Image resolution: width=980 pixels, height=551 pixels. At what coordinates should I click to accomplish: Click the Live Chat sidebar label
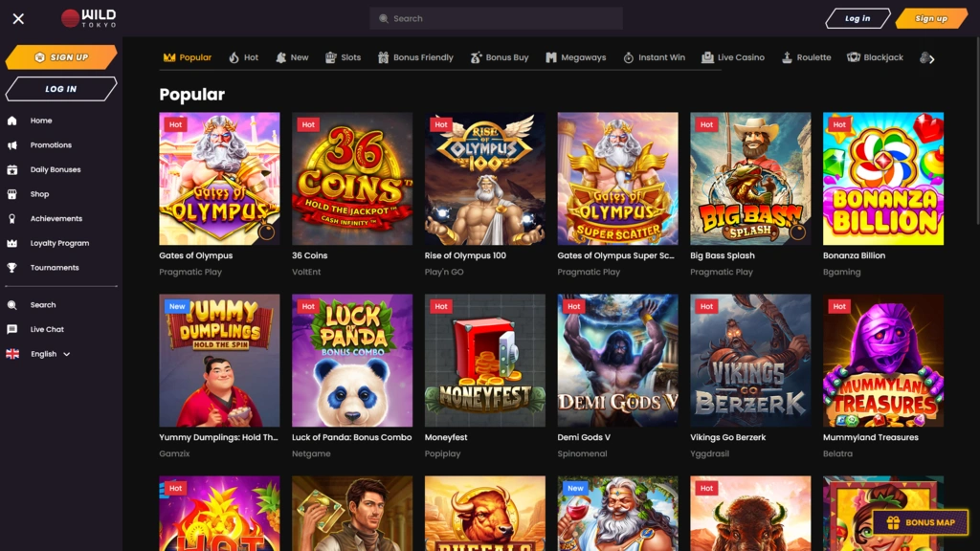[x=47, y=329]
